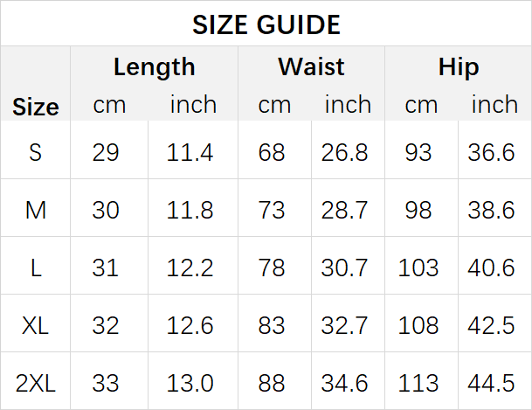The width and height of the screenshot is (532, 410).
Task: Select the Waist column header
Action: click(312, 66)
